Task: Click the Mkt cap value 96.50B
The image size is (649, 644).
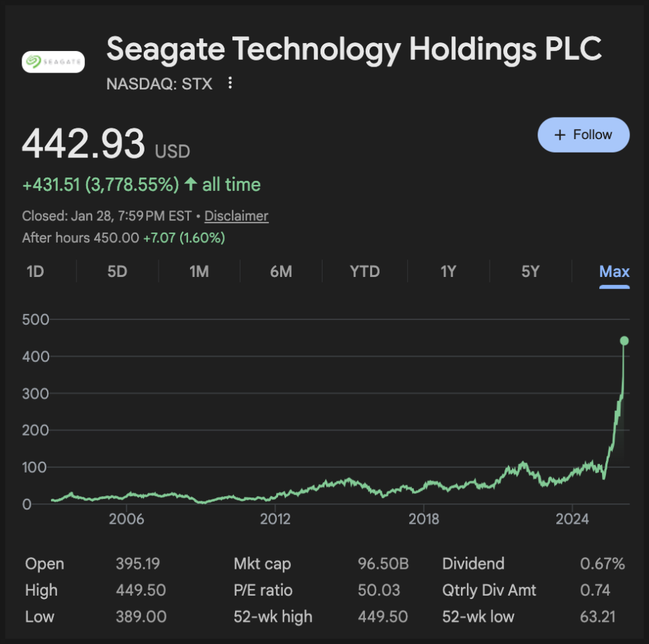Action: [383, 563]
